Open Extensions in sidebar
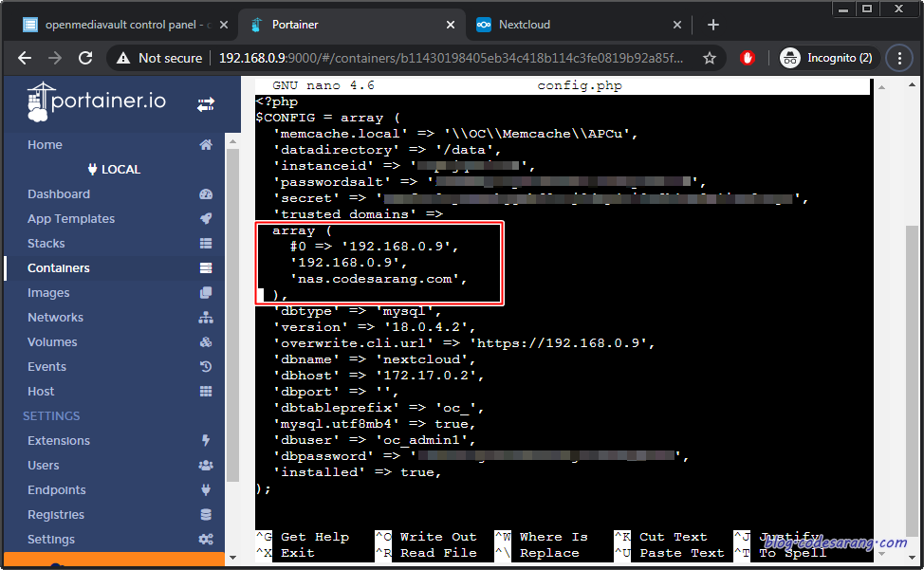 pos(59,440)
